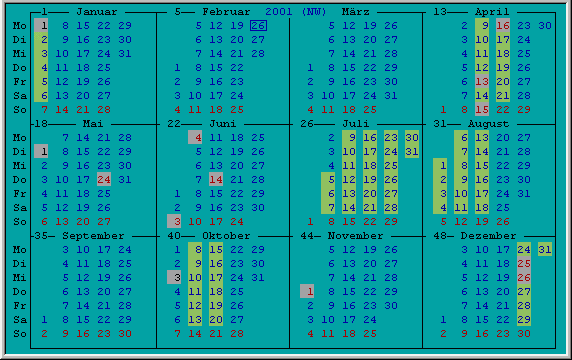Screen dimensions: 572x360
Task: Click 31 in Oktober
Action: click(x=258, y=277)
